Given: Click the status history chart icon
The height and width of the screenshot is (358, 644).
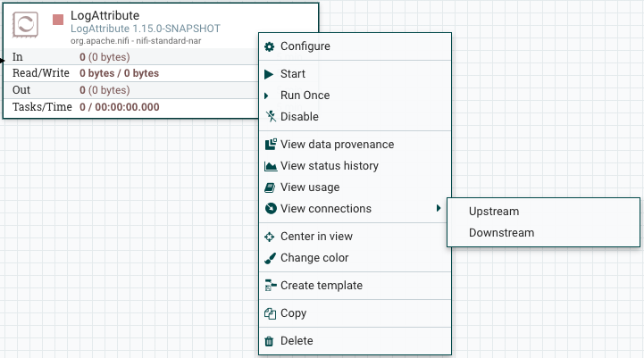Looking at the screenshot, I should click(271, 166).
